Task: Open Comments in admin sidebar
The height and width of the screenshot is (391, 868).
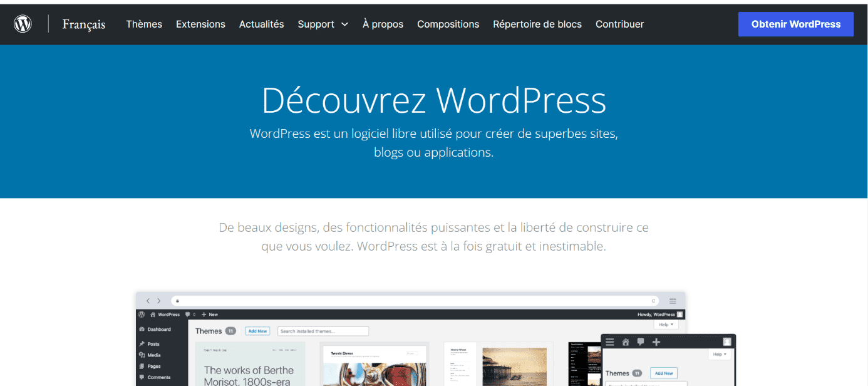Action: click(x=155, y=377)
